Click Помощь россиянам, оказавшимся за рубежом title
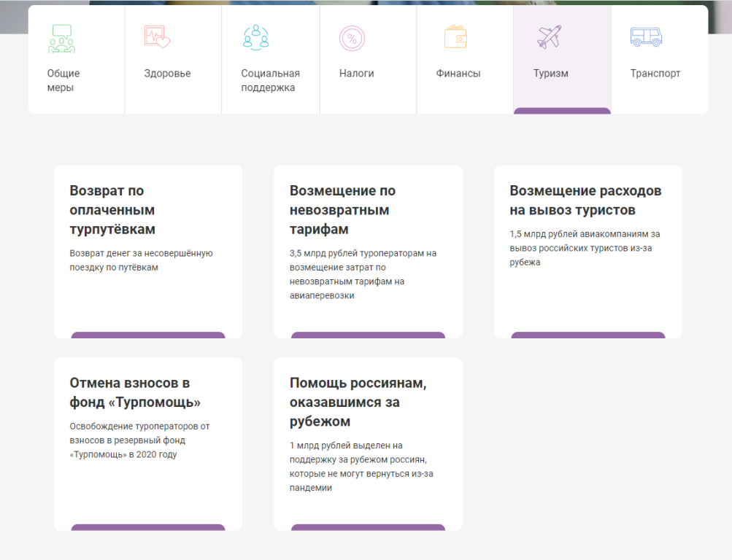732x560 pixels. click(358, 402)
